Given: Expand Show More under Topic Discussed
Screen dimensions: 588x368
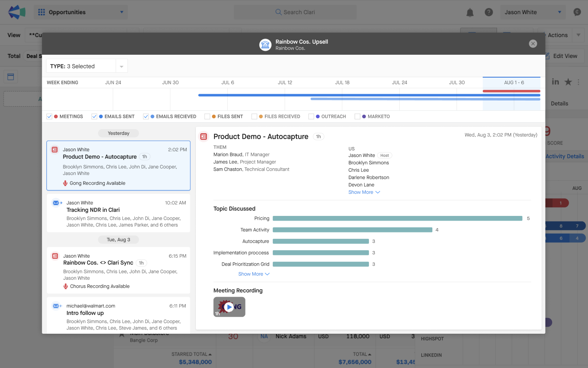Looking at the screenshot, I should pyautogui.click(x=254, y=274).
